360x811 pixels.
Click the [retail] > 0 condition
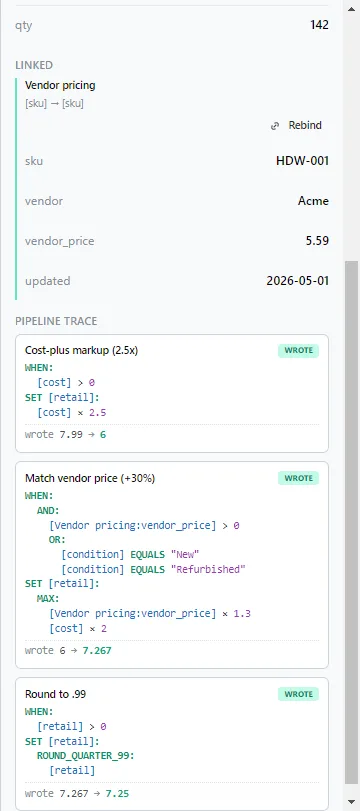tap(72, 727)
